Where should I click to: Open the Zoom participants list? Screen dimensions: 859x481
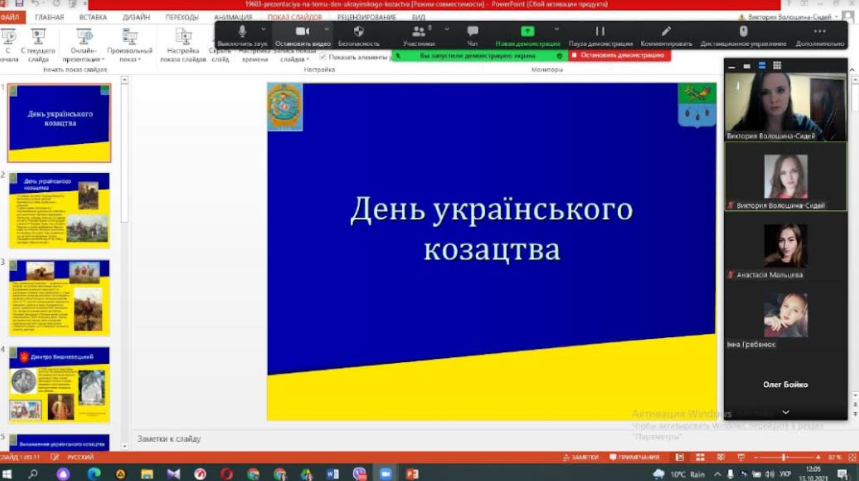(x=418, y=33)
